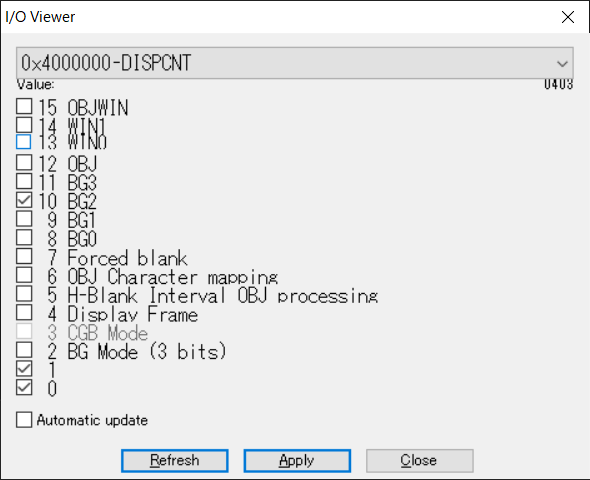
Task: Uncheck the bit 10 BG2 checkbox
Action: click(24, 200)
